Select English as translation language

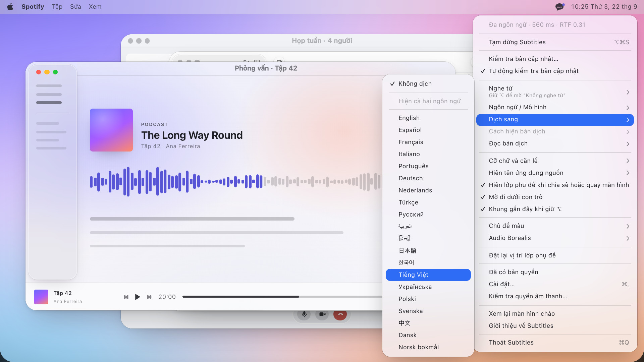click(428, 118)
